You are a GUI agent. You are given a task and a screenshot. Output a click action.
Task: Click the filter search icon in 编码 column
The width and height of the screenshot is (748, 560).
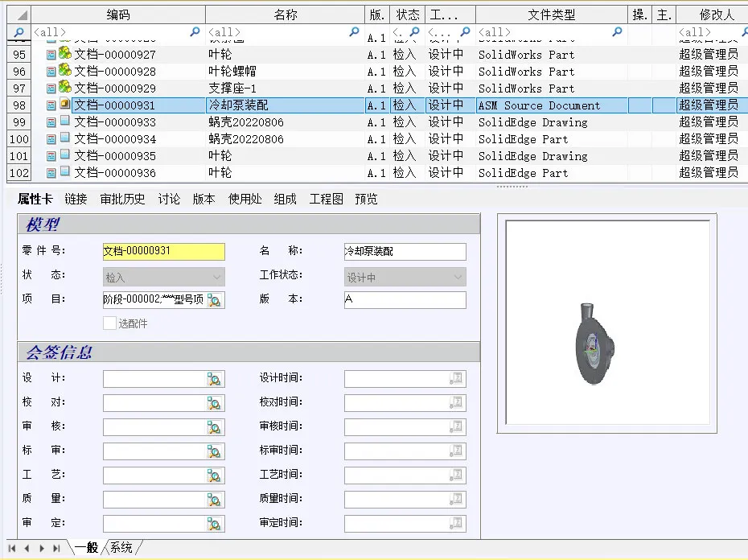click(x=195, y=32)
